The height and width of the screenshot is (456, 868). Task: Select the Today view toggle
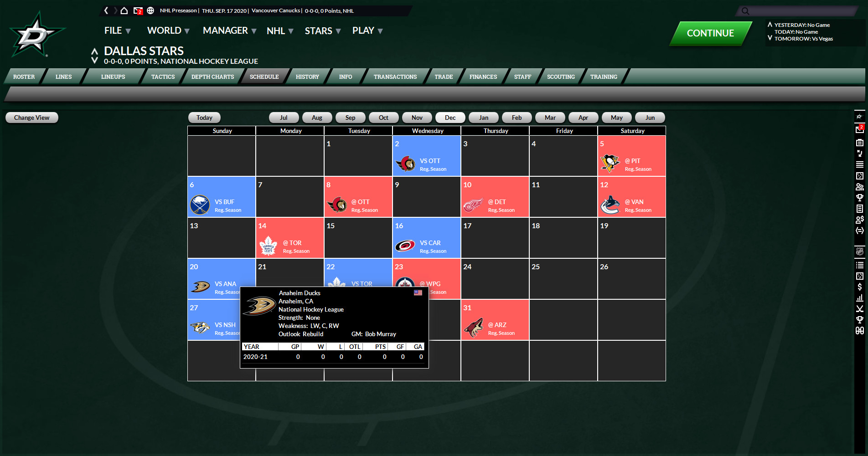204,118
